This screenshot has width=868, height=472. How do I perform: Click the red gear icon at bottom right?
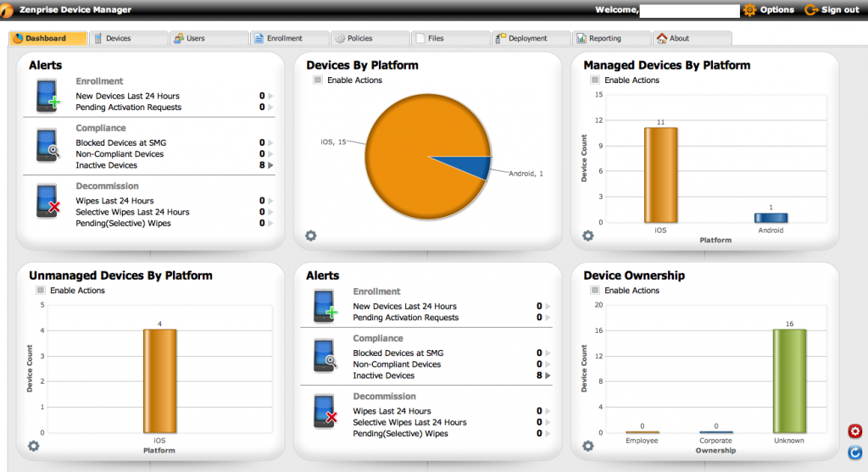point(854,431)
